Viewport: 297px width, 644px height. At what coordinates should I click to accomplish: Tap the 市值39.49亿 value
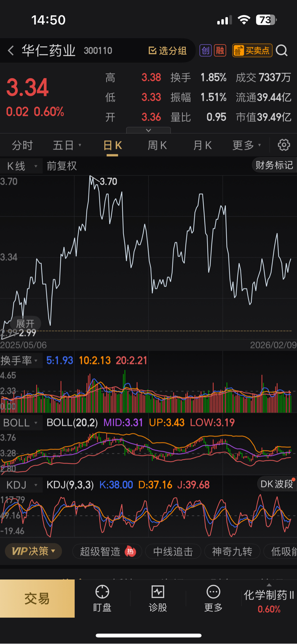[x=264, y=117]
